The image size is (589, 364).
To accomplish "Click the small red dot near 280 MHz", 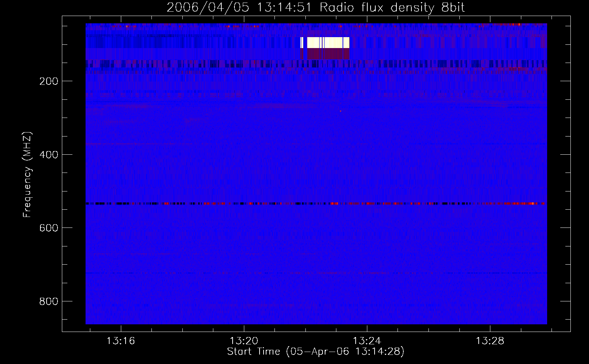I will point(341,111).
